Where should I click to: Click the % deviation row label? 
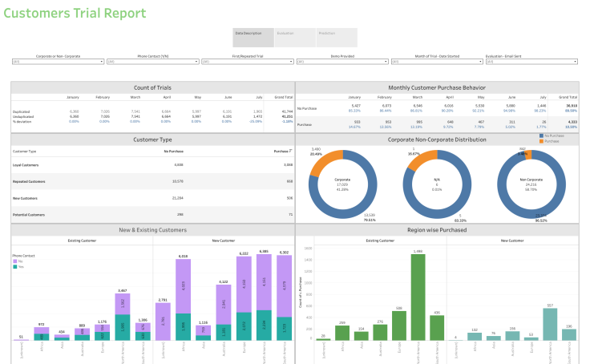pos(22,122)
